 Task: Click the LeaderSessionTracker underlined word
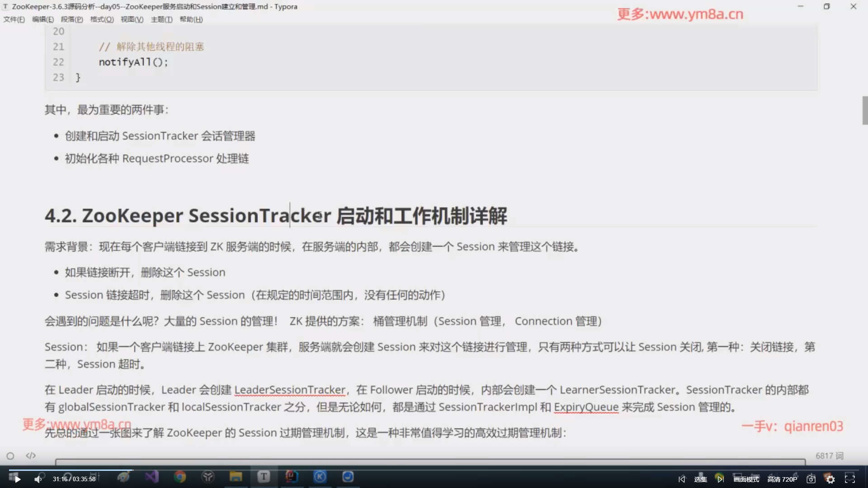pos(290,390)
